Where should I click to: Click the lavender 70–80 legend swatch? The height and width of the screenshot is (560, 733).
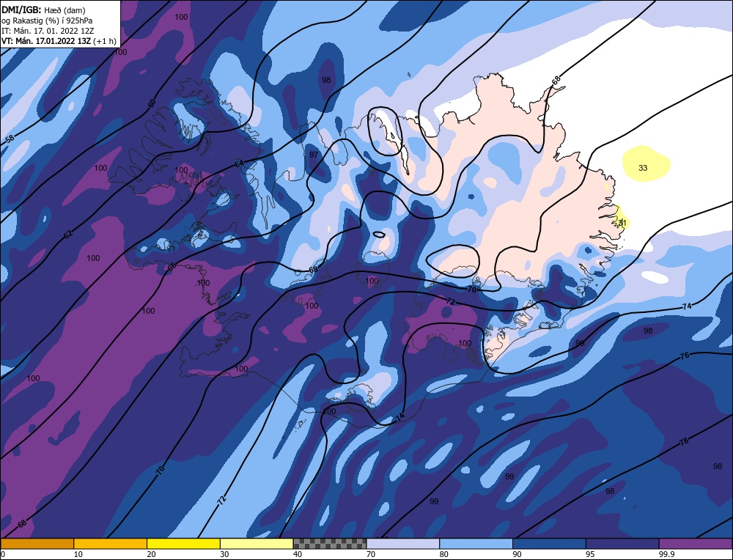(403, 543)
